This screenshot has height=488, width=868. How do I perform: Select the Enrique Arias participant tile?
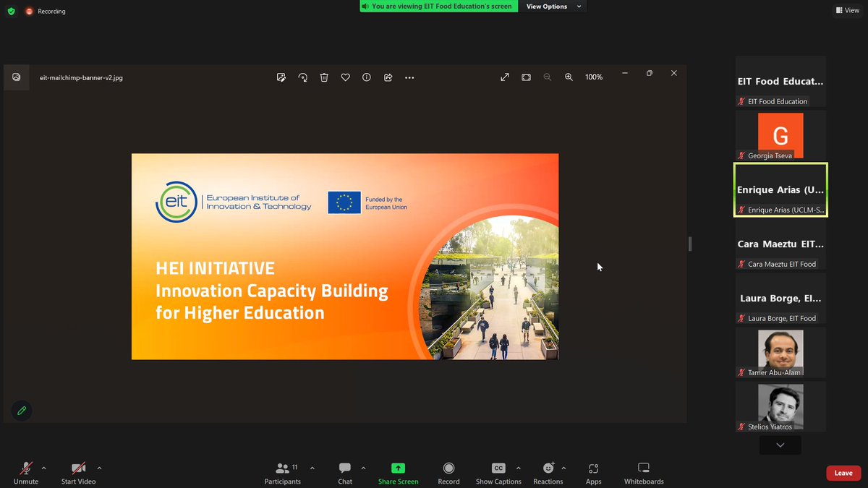click(780, 190)
